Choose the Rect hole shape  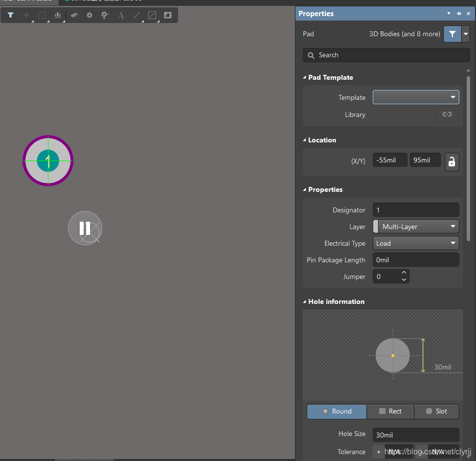pyautogui.click(x=390, y=411)
